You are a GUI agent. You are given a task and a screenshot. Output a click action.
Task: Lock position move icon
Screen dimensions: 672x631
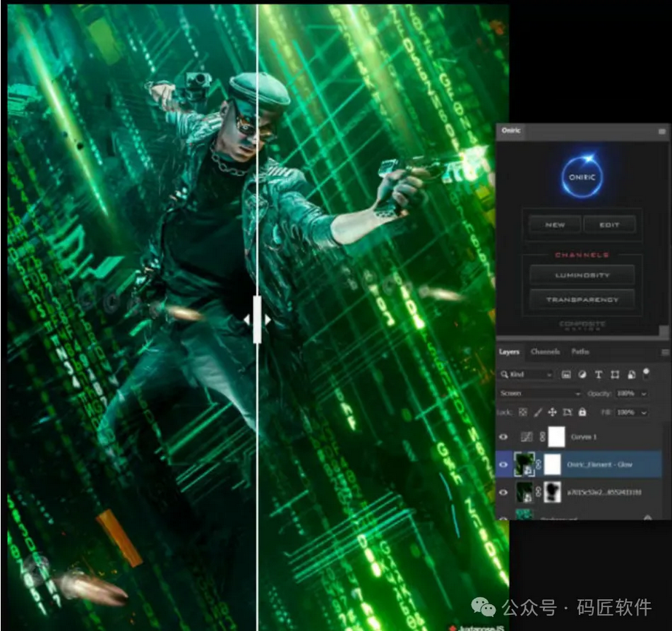(552, 412)
